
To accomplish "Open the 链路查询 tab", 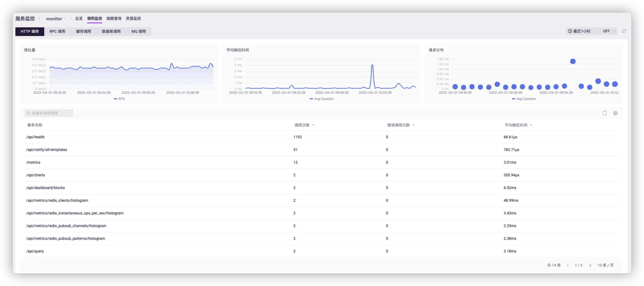I will pos(114,18).
